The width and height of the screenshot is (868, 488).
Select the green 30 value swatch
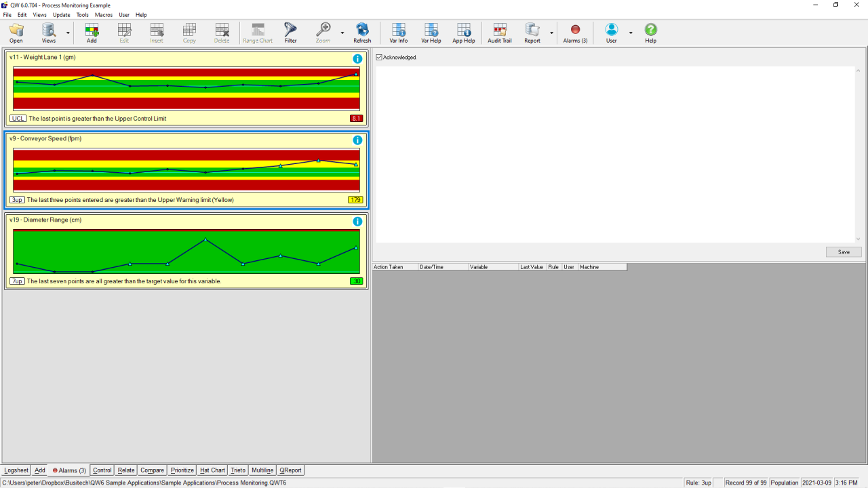click(x=356, y=281)
